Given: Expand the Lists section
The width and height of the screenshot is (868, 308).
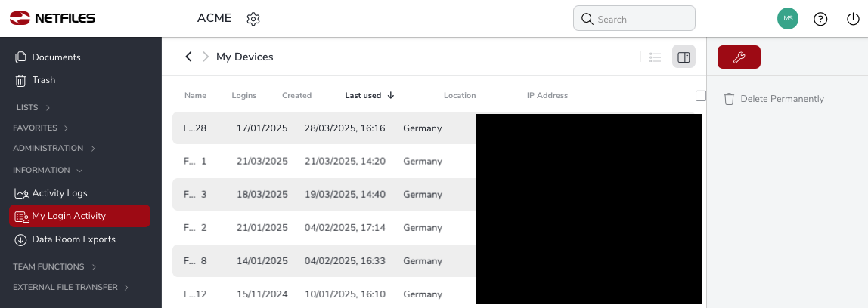Looking at the screenshot, I should pos(33,108).
